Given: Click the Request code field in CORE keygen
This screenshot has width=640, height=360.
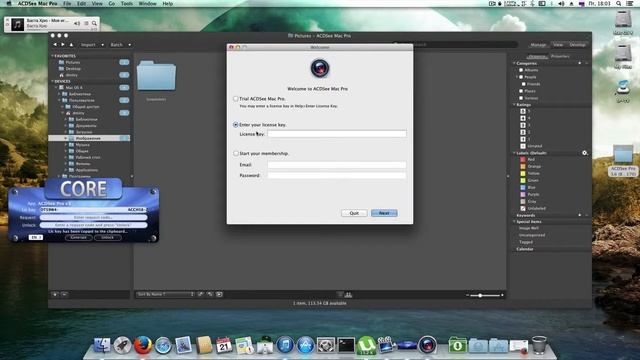Looking at the screenshot, I should pos(93,218).
